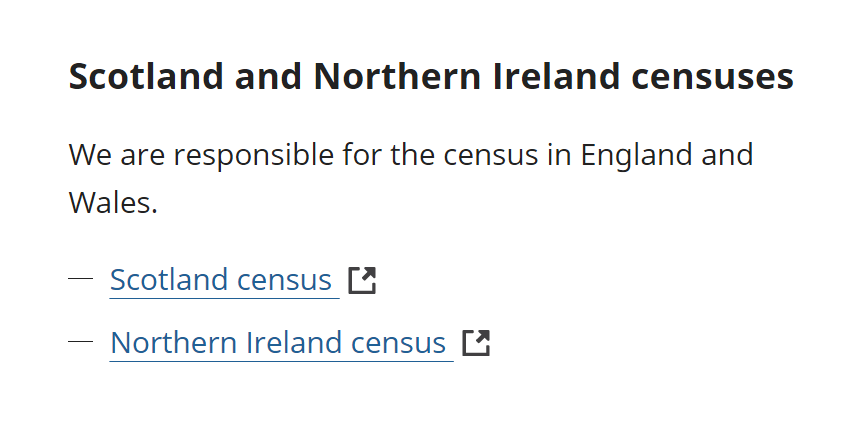This screenshot has height=448, width=846.
Task: Click the word 'census' in the paragraph
Action: tap(490, 157)
